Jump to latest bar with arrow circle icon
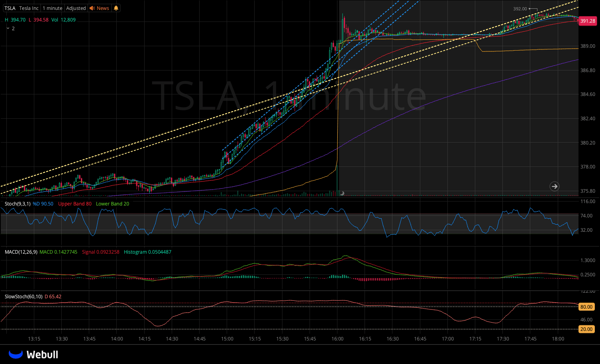This screenshot has height=364, width=600. (554, 186)
